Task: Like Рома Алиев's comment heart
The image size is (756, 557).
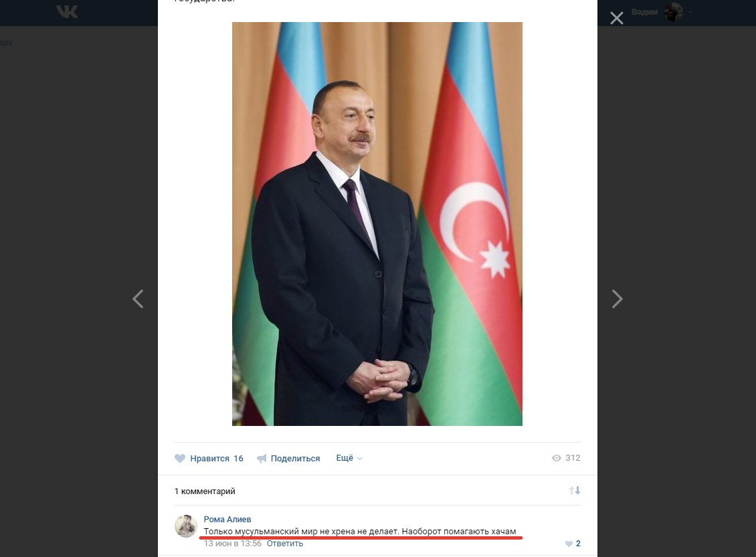Action: [569, 544]
